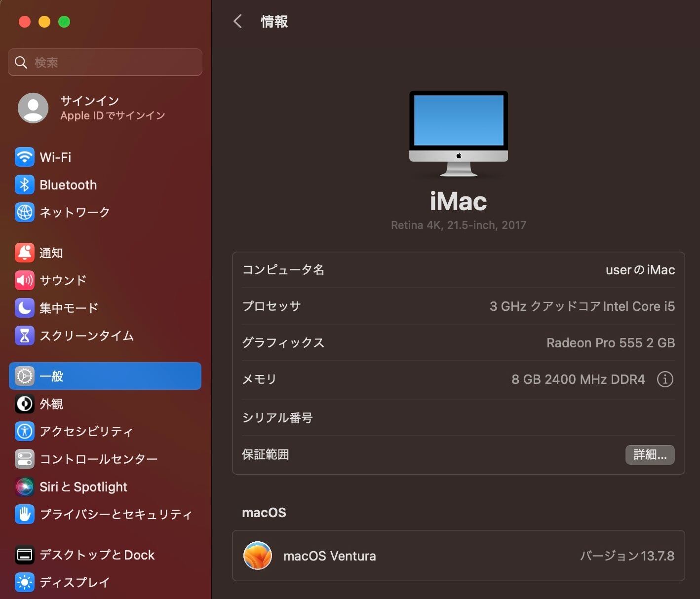Click 8 GB 2400 MHz DDR4 value
This screenshot has width=700, height=599.
click(x=578, y=379)
